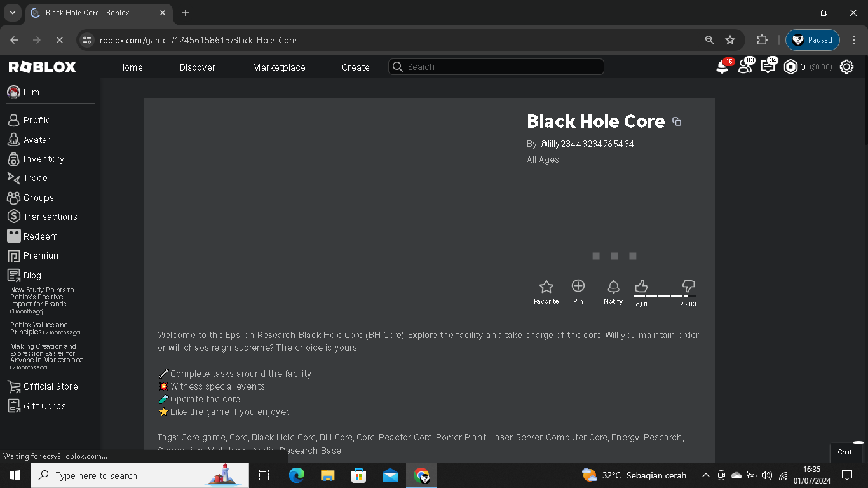The height and width of the screenshot is (488, 868).
Task: Click the Power Plant tag
Action: (461, 437)
